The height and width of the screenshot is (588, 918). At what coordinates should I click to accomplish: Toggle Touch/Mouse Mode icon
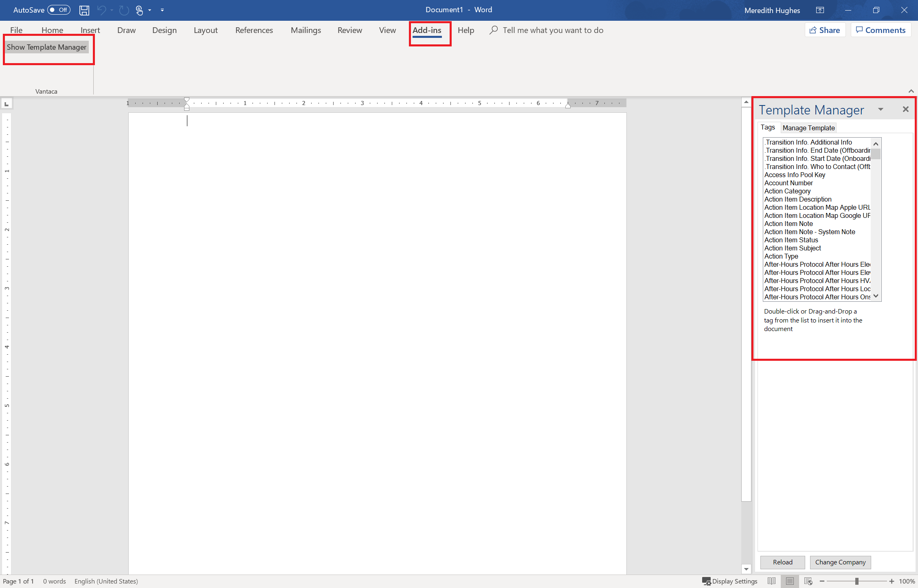tap(140, 10)
